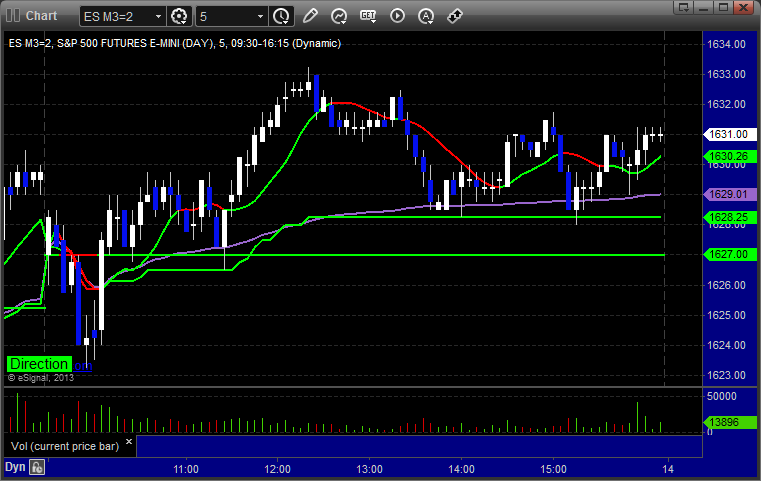Open the symbol settings gear icon
This screenshot has height=481, width=761.
tap(179, 17)
